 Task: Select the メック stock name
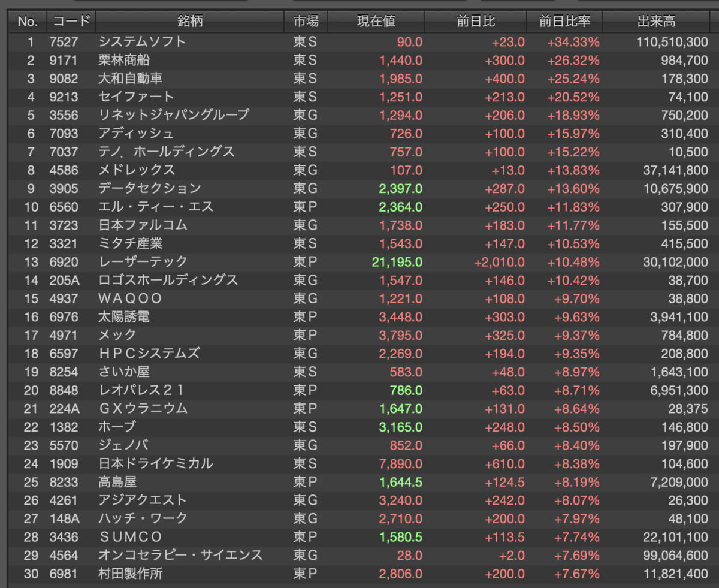117,335
